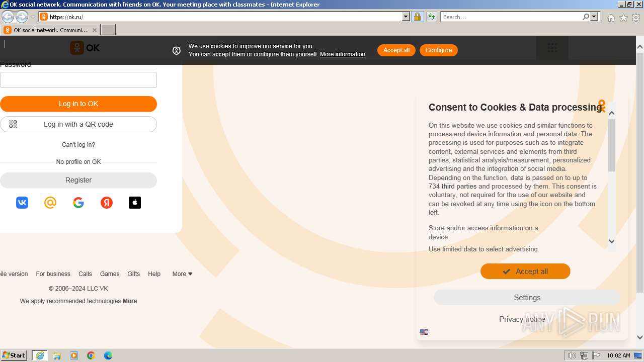Viewport: 644px width, 362px height.
Task: Expand the search provider dropdown
Action: (594, 17)
